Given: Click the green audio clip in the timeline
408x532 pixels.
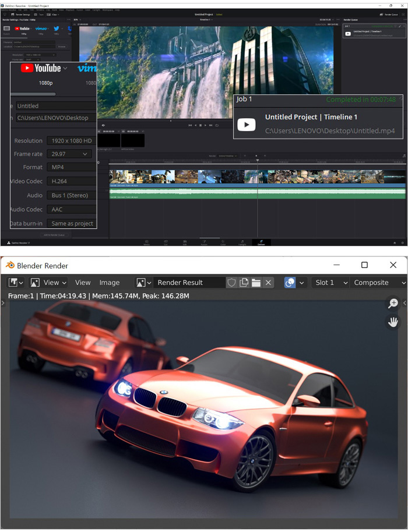Looking at the screenshot, I should 257,193.
